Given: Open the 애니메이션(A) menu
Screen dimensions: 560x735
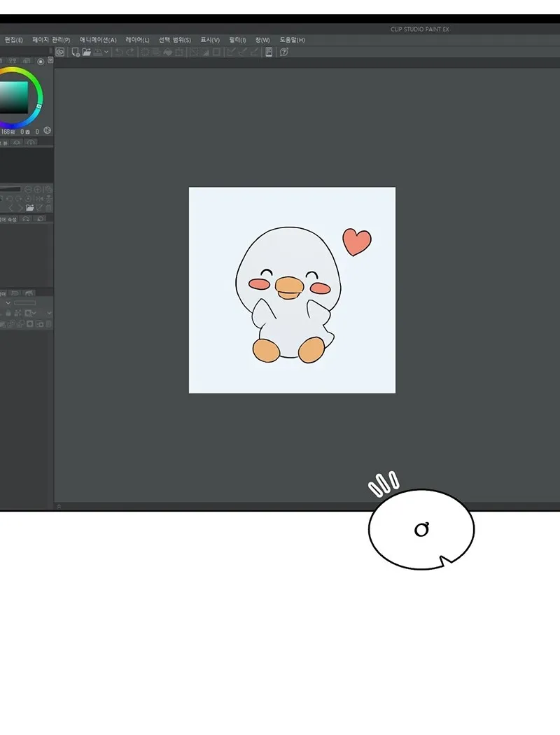Looking at the screenshot, I should pos(98,40).
